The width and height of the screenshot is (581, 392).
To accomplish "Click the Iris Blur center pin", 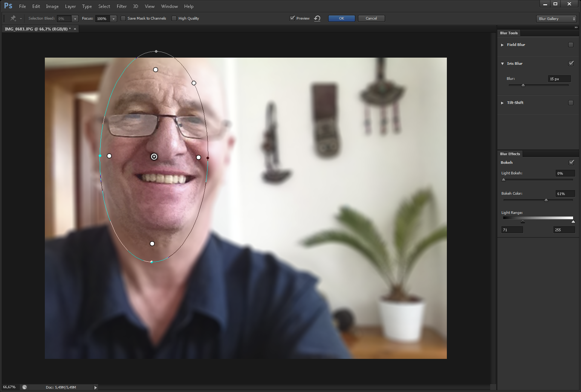I will 154,157.
